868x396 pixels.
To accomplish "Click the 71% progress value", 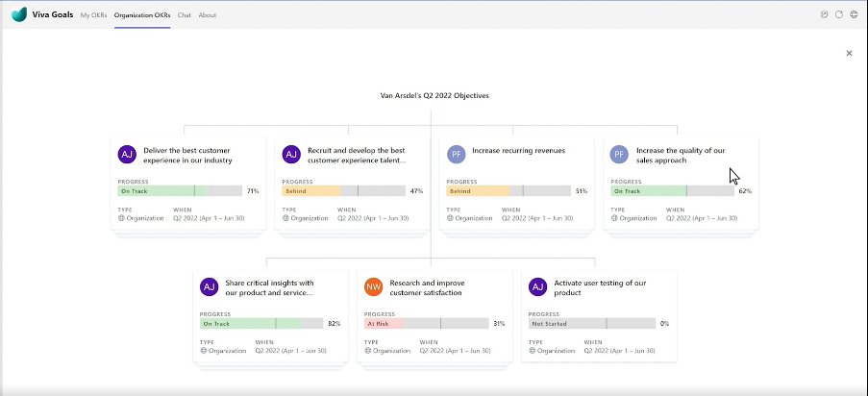I will point(253,191).
